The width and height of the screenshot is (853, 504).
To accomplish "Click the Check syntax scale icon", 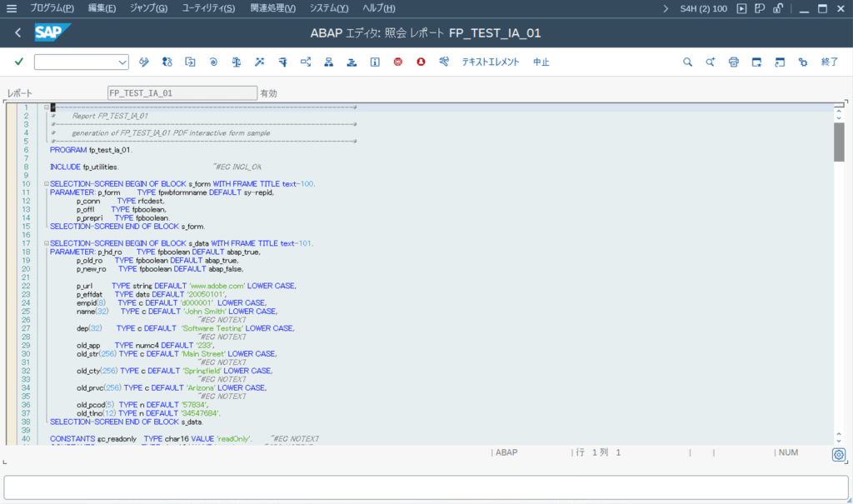I will point(237,62).
